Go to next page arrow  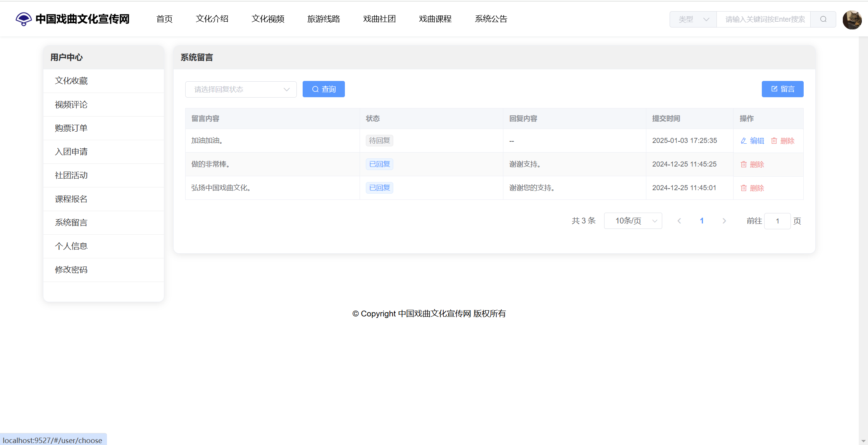point(724,221)
